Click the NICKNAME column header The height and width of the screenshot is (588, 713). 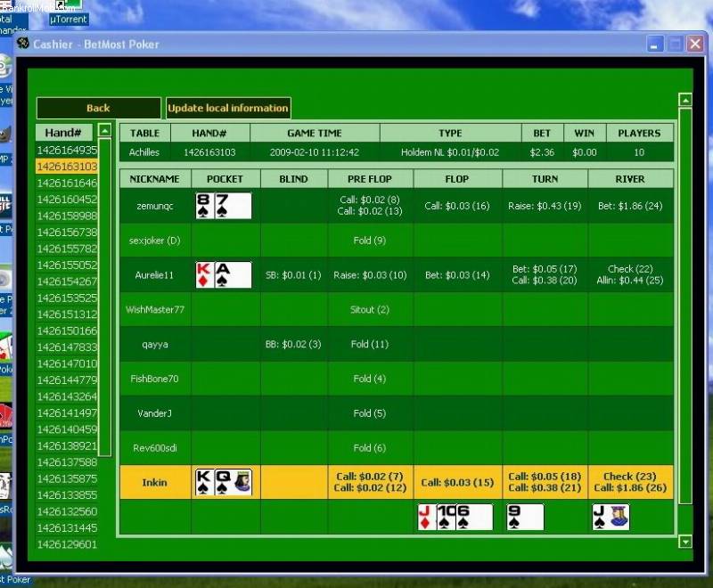(155, 179)
